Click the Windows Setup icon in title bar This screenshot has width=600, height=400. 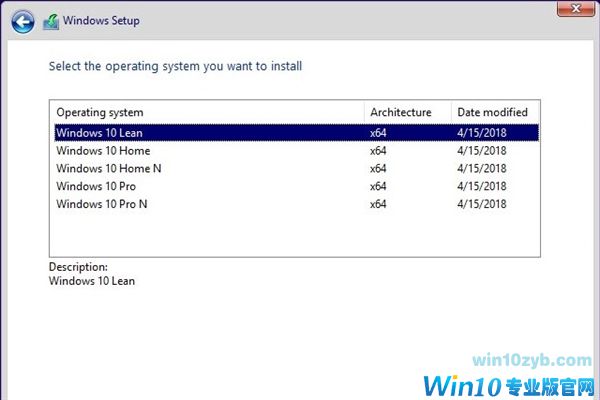(x=51, y=22)
